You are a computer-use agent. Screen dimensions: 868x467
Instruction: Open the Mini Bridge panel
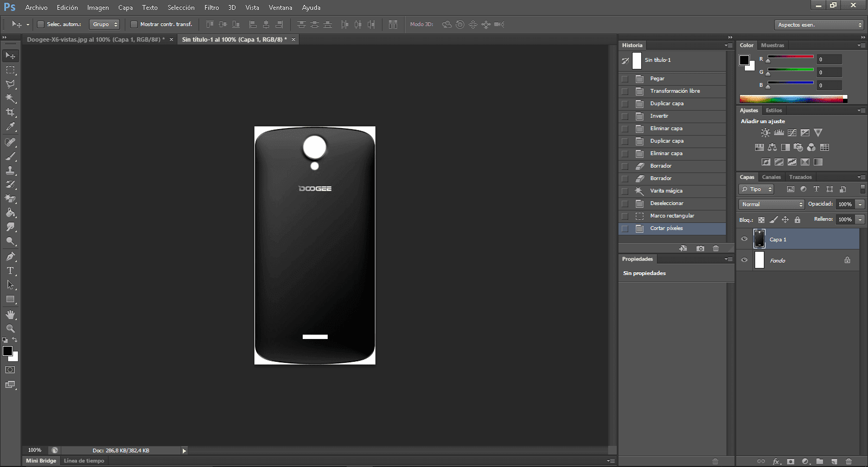[41, 461]
